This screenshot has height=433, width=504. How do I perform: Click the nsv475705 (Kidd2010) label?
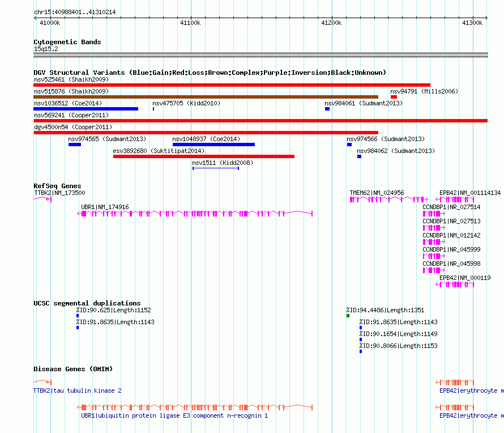pos(186,103)
